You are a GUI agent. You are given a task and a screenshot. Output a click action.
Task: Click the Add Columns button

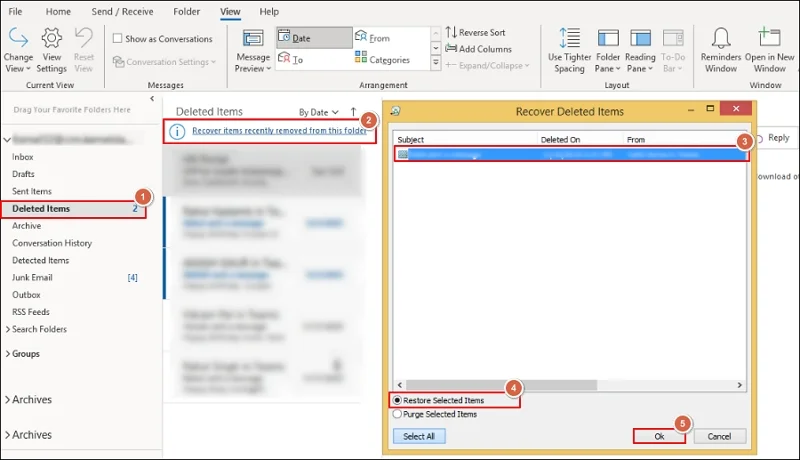pyautogui.click(x=478, y=49)
